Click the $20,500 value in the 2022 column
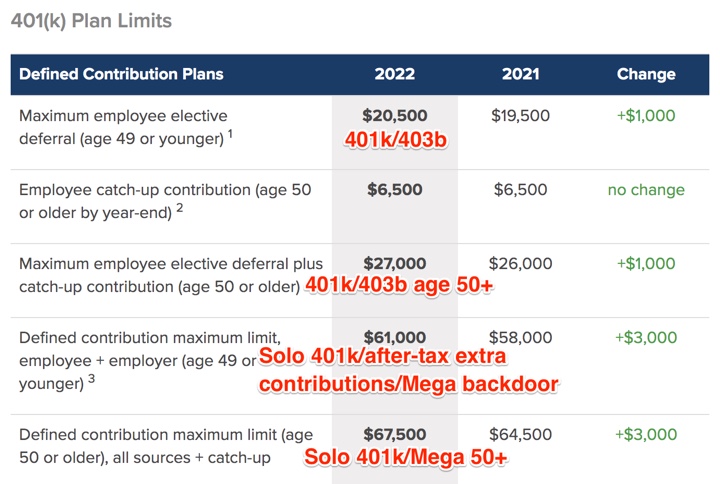The height and width of the screenshot is (484, 720). coord(395,115)
